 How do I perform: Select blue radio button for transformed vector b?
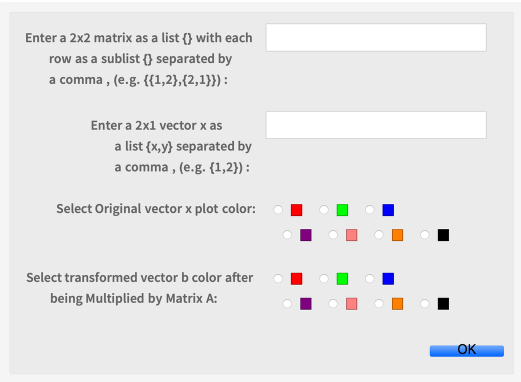click(369, 278)
